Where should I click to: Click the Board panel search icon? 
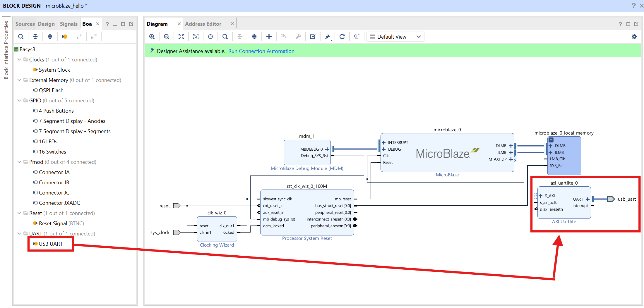pyautogui.click(x=21, y=37)
